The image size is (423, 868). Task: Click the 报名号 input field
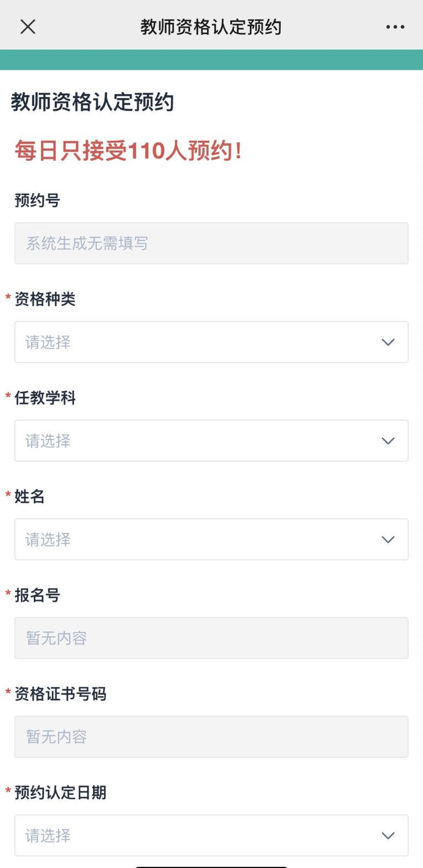(211, 639)
